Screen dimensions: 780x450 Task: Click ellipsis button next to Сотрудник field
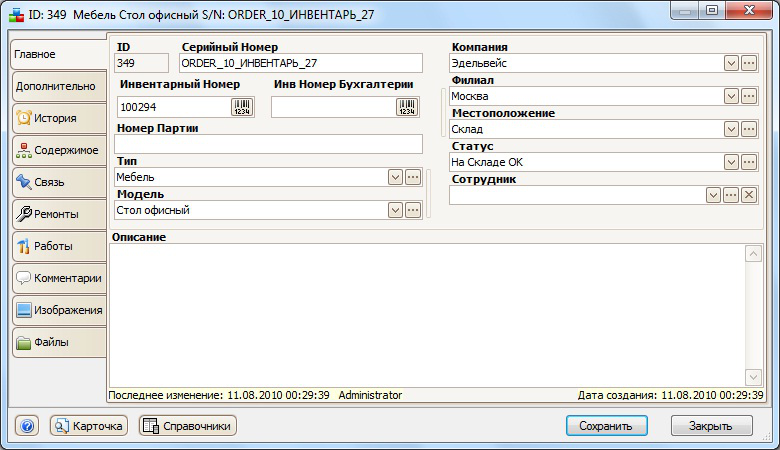731,195
